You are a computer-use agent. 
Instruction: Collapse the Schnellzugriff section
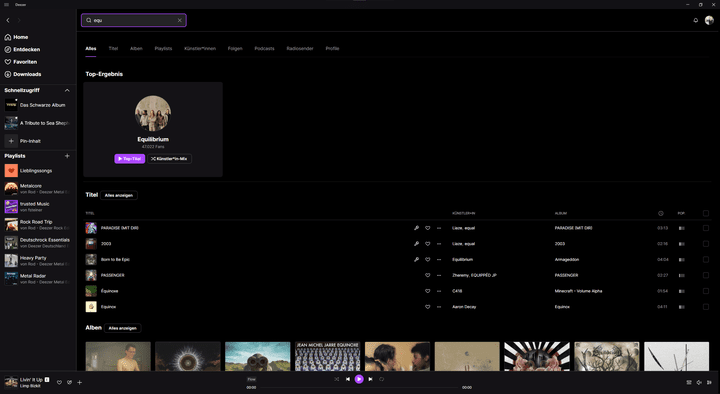point(67,90)
